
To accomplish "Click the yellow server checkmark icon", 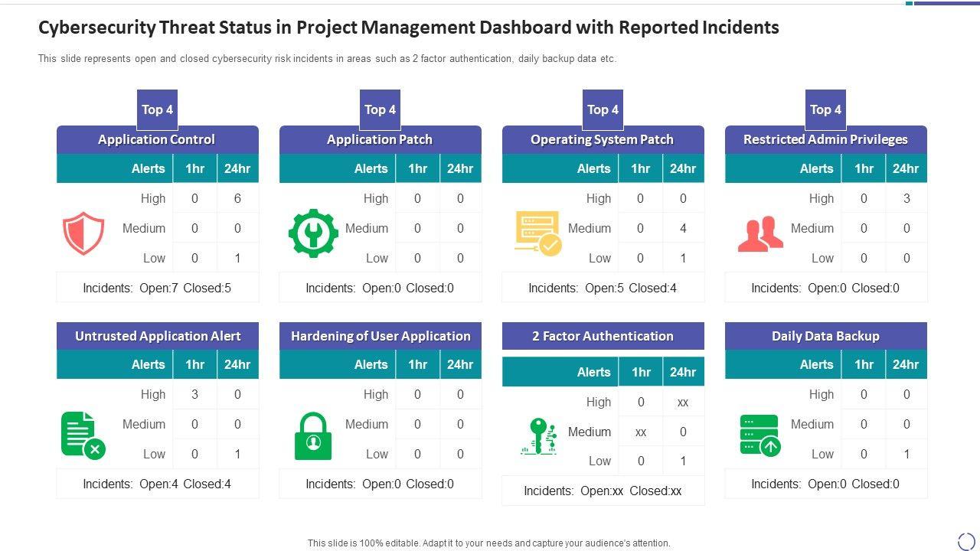I will tap(538, 233).
